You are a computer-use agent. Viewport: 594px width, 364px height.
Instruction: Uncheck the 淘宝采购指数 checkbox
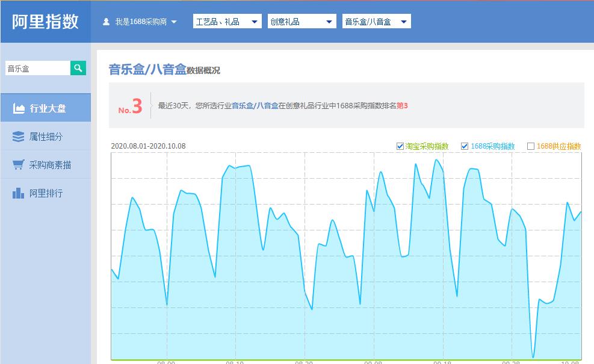tap(401, 146)
